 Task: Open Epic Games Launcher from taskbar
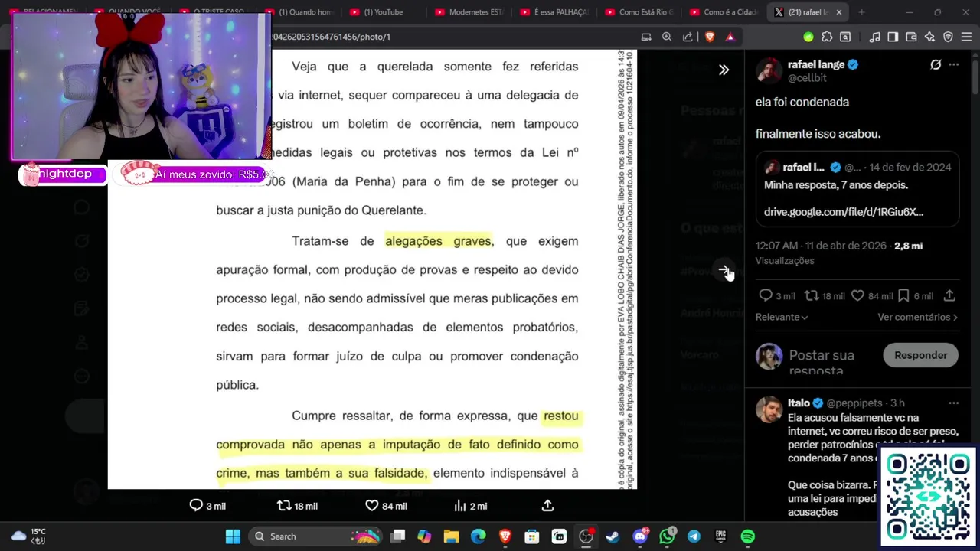pyautogui.click(x=720, y=536)
